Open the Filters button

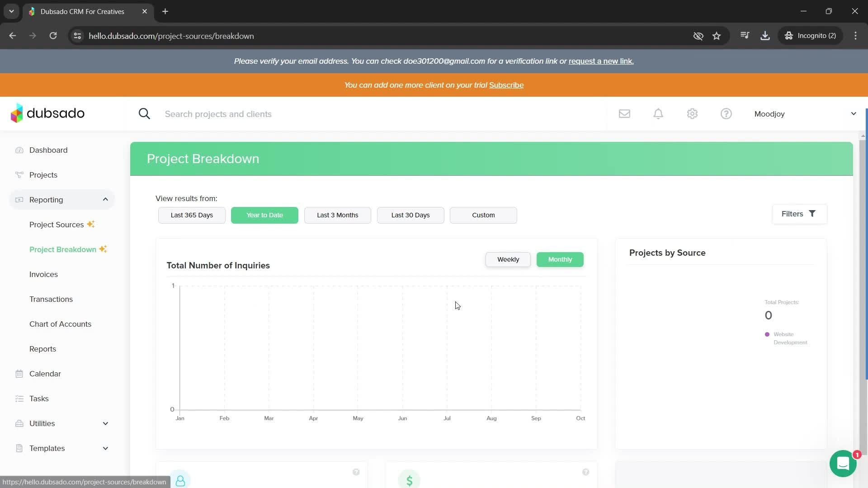[799, 214]
